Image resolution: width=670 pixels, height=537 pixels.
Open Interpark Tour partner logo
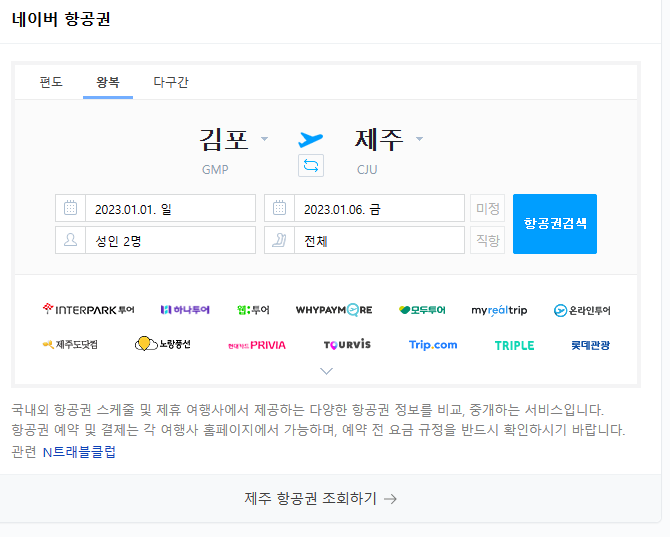88,309
